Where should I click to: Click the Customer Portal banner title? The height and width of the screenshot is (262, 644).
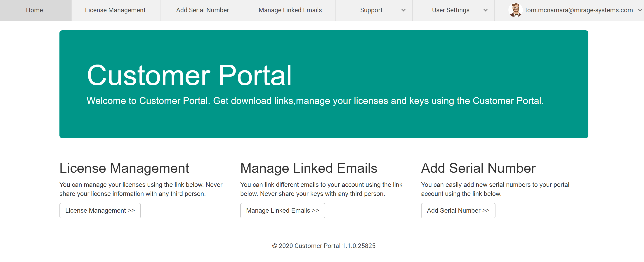click(189, 75)
